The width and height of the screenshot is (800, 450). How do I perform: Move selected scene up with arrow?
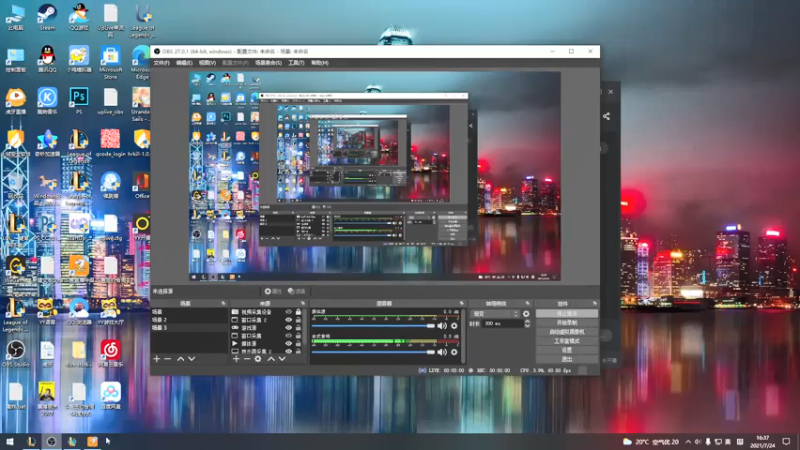click(181, 359)
